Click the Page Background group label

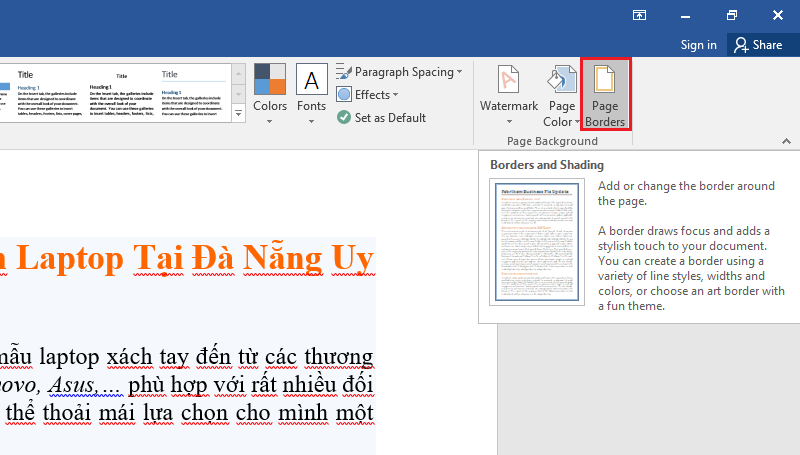tap(552, 141)
